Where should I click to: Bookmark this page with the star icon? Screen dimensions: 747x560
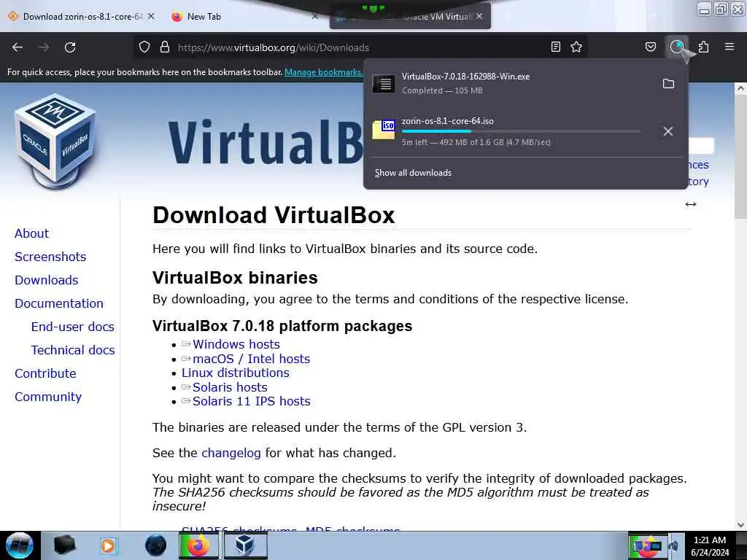tap(576, 47)
